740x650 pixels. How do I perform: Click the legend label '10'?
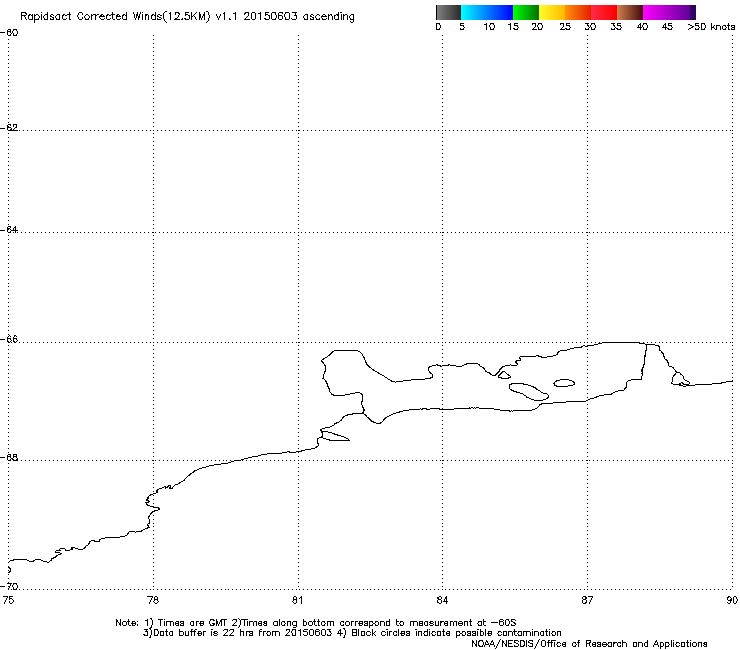click(489, 27)
